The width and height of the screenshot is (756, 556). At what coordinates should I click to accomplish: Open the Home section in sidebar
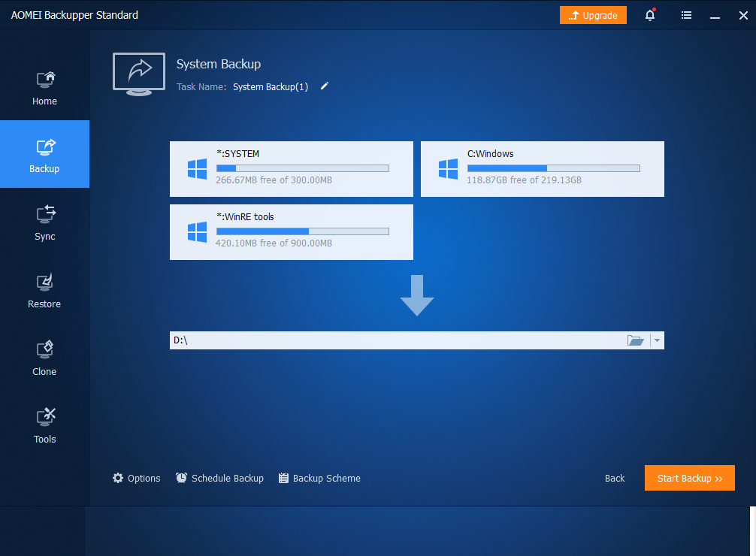pos(44,87)
